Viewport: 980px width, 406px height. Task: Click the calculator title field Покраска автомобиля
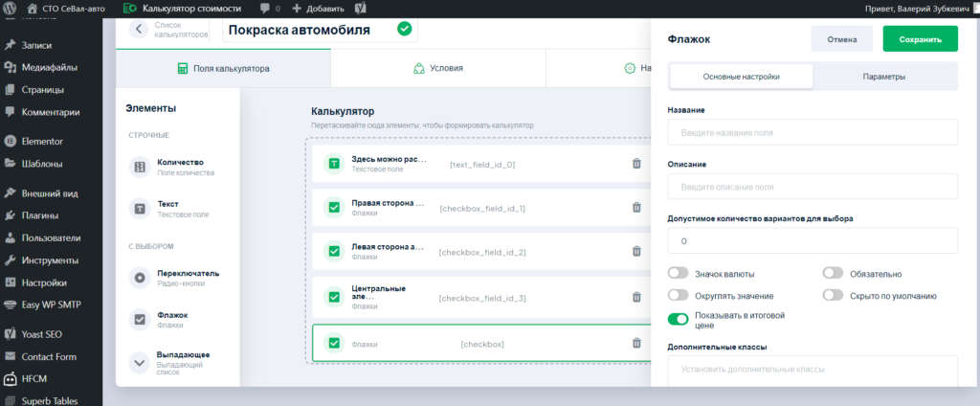point(320,30)
